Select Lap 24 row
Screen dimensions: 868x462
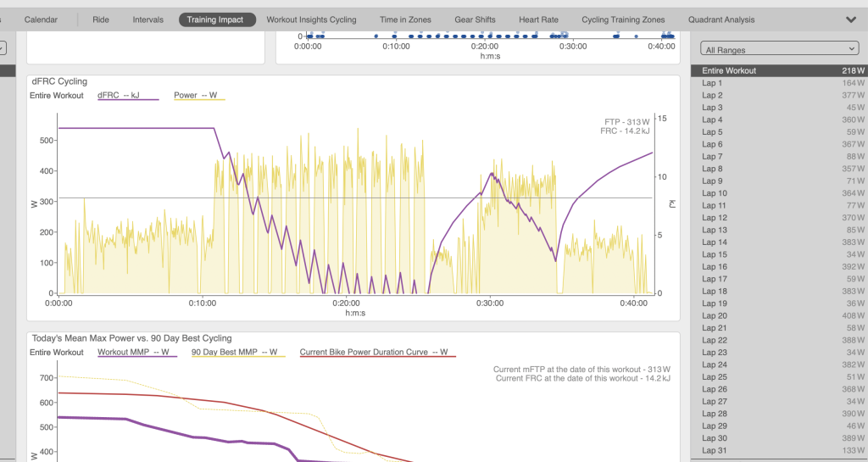tap(780, 365)
